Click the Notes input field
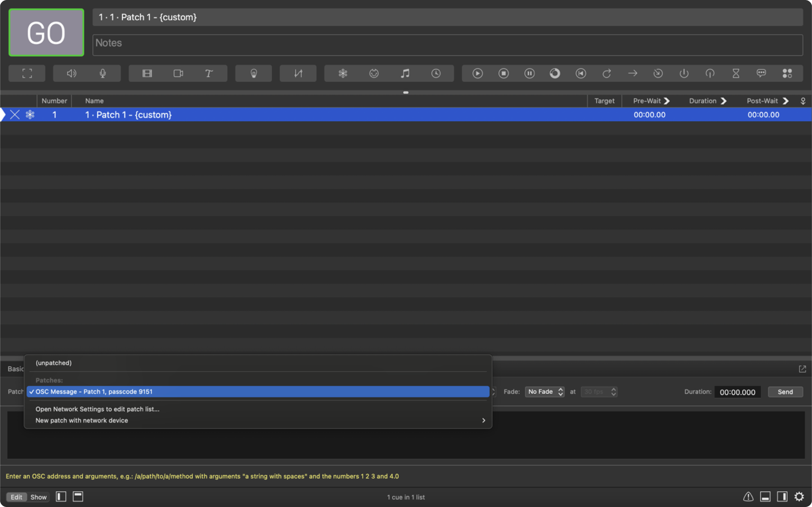This screenshot has width=812, height=507. pos(299,43)
